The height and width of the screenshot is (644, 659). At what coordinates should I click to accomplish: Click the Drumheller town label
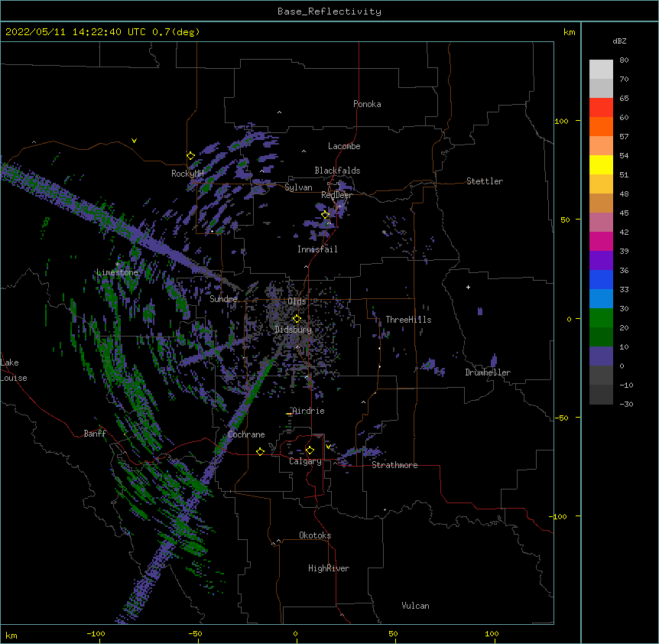[488, 372]
